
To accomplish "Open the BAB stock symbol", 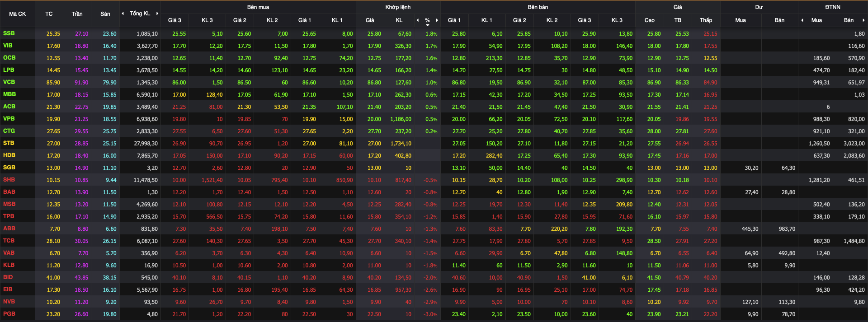I will 9,192.
